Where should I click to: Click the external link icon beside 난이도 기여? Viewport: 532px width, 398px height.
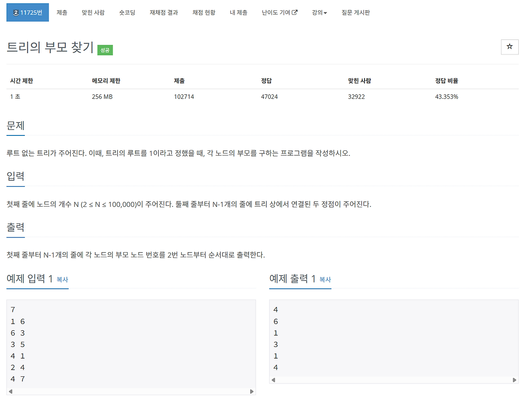click(295, 12)
